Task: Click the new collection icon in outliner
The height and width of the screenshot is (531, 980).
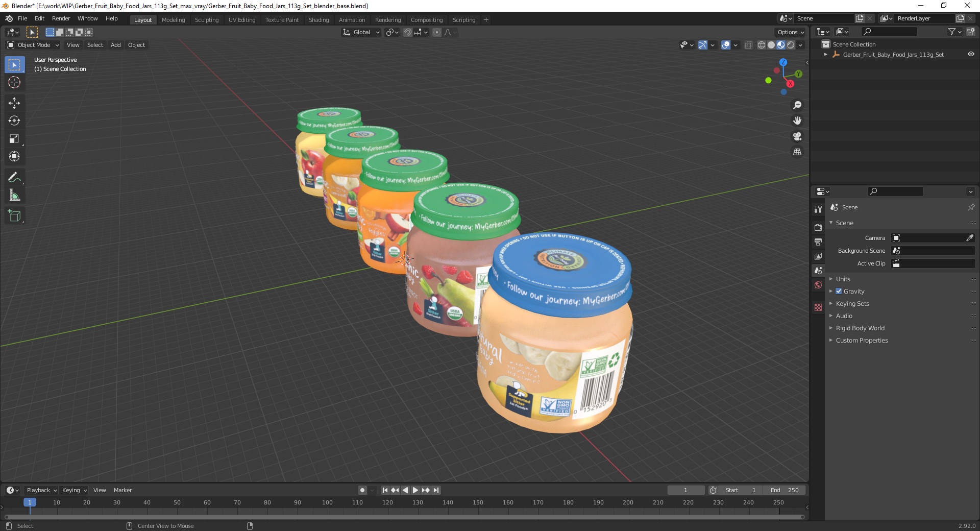Action: tap(970, 32)
